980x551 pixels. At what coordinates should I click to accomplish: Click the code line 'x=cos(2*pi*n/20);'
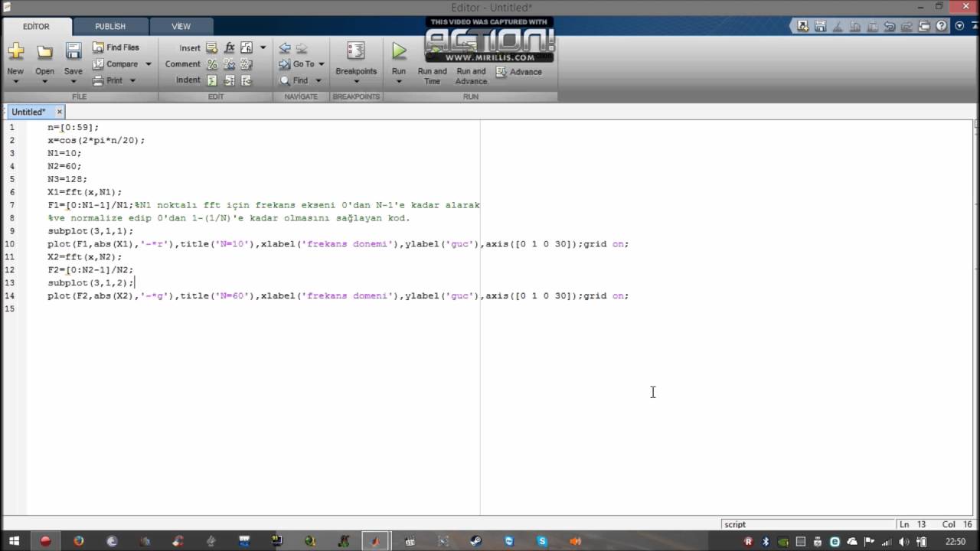point(96,140)
